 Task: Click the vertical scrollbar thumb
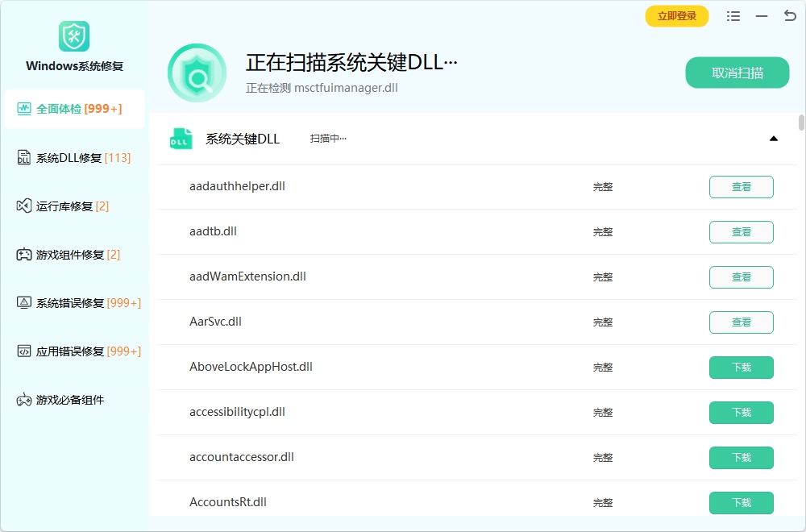(x=801, y=123)
